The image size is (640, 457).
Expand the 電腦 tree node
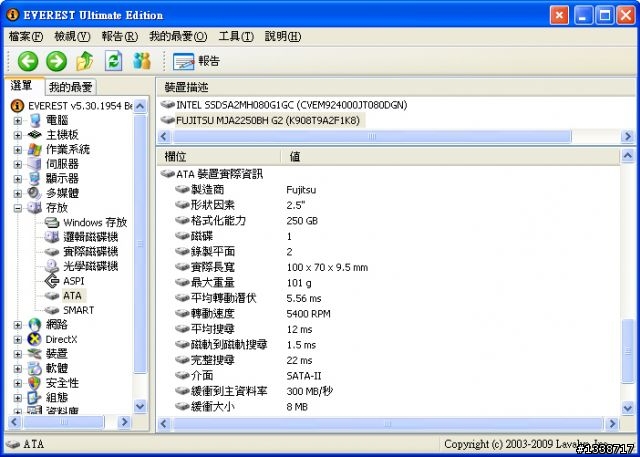18,120
